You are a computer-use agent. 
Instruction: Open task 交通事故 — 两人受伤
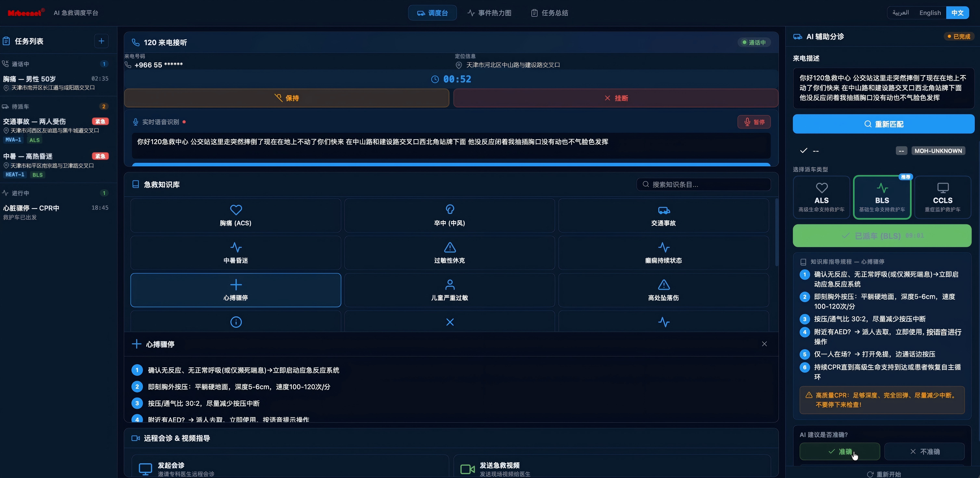(x=56, y=130)
